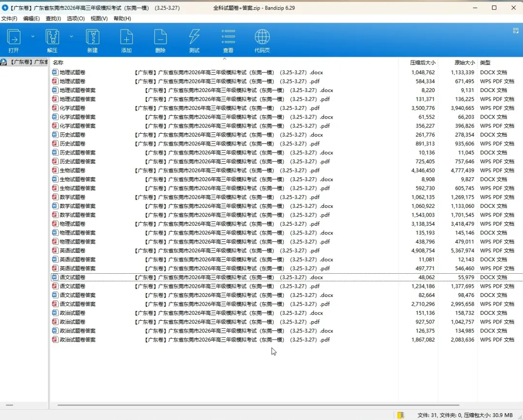Open the 编辑(E) menu

pyautogui.click(x=31, y=19)
